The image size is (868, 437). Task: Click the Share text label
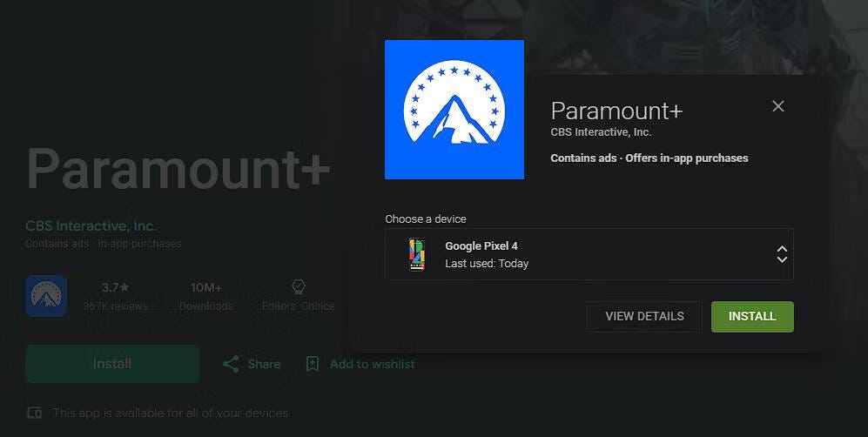click(x=264, y=364)
